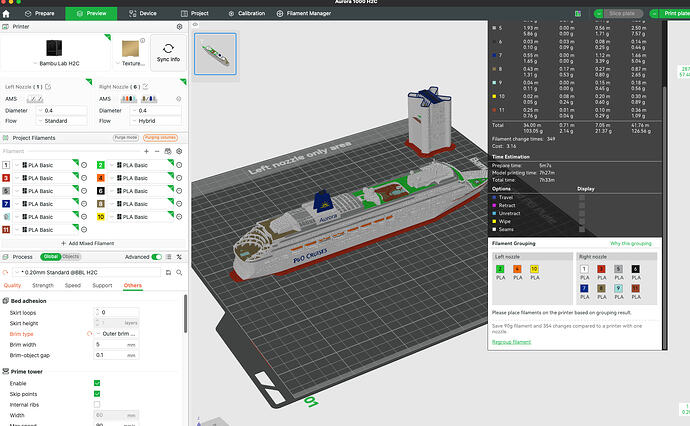Reset process preset changes icon
Viewport: 690px width, 426px height.
5,273
